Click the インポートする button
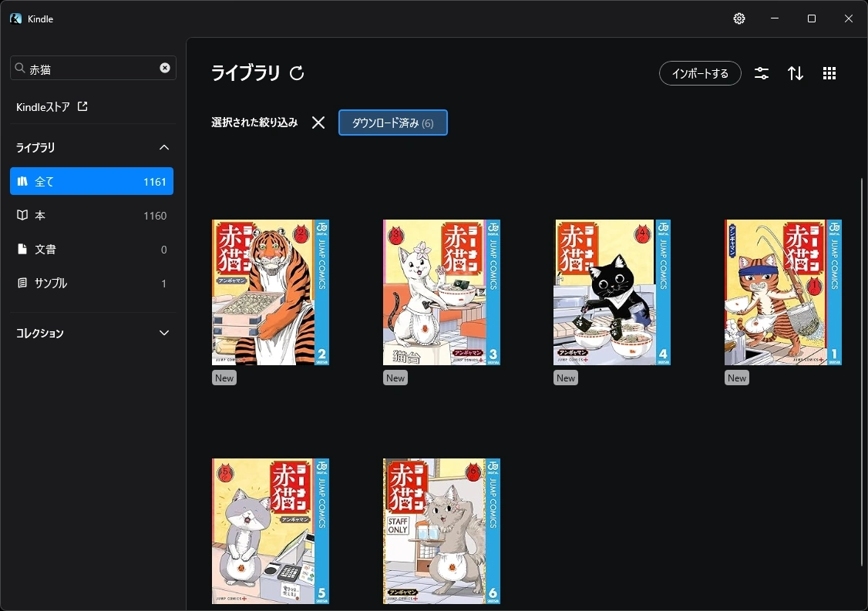This screenshot has width=868, height=611. 700,73
